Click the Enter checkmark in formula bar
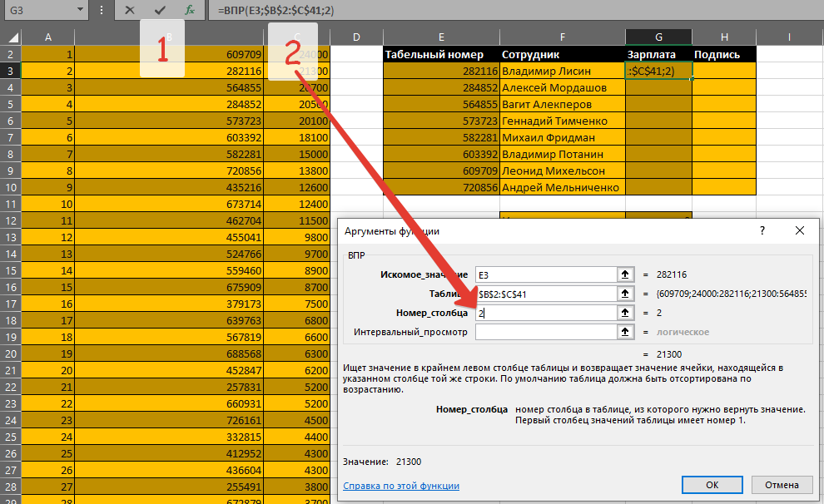Image resolution: width=824 pixels, height=504 pixels. [x=160, y=11]
